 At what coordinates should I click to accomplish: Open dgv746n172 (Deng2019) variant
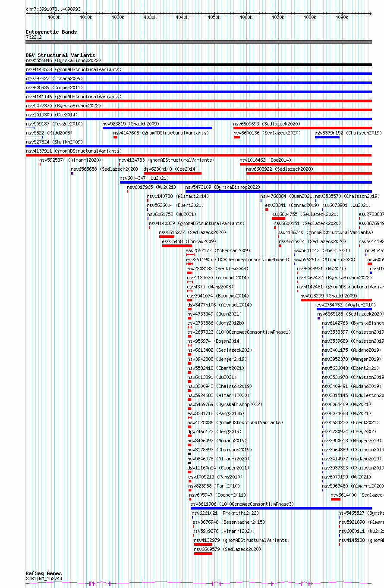point(215,432)
